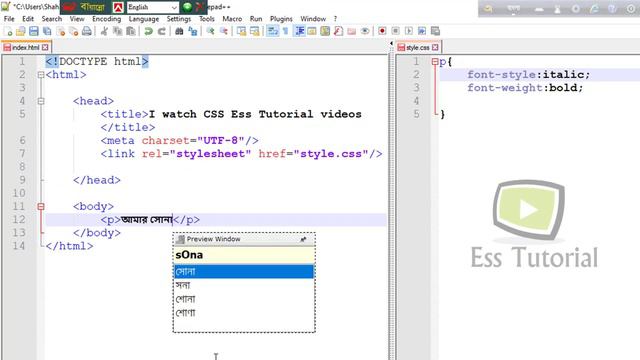Switch to the index.html tab

[25, 47]
